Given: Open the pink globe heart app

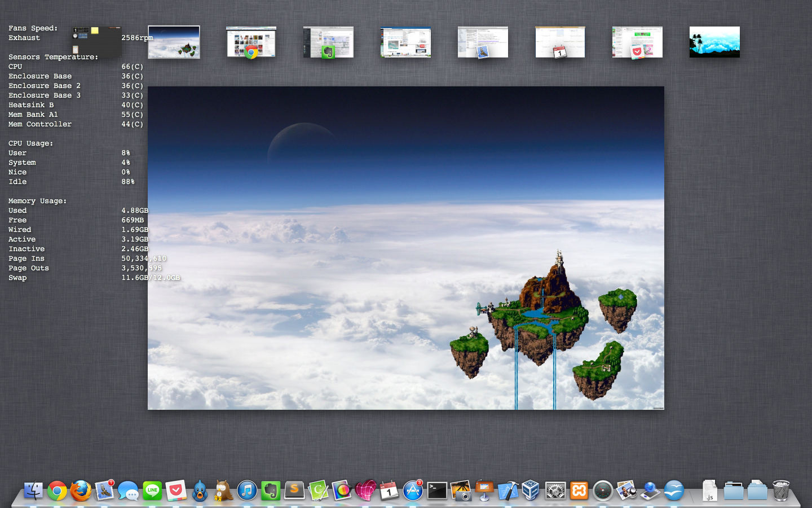Looking at the screenshot, I should point(365,491).
